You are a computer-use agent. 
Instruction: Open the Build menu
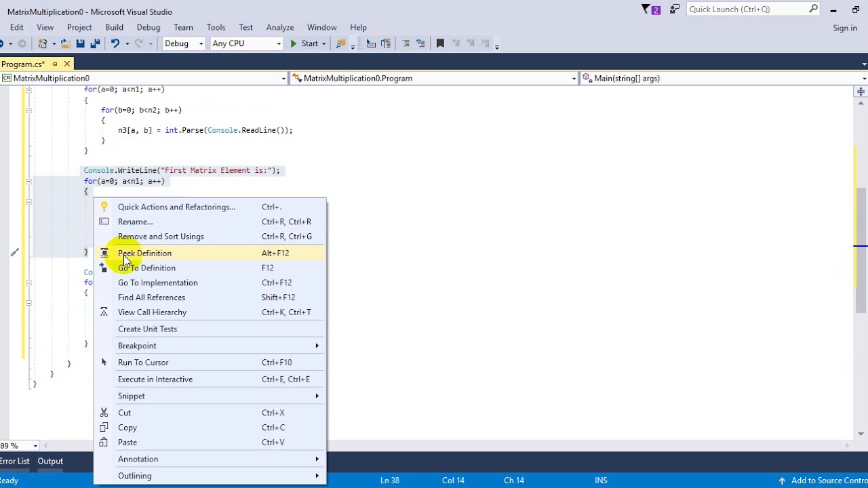click(114, 27)
